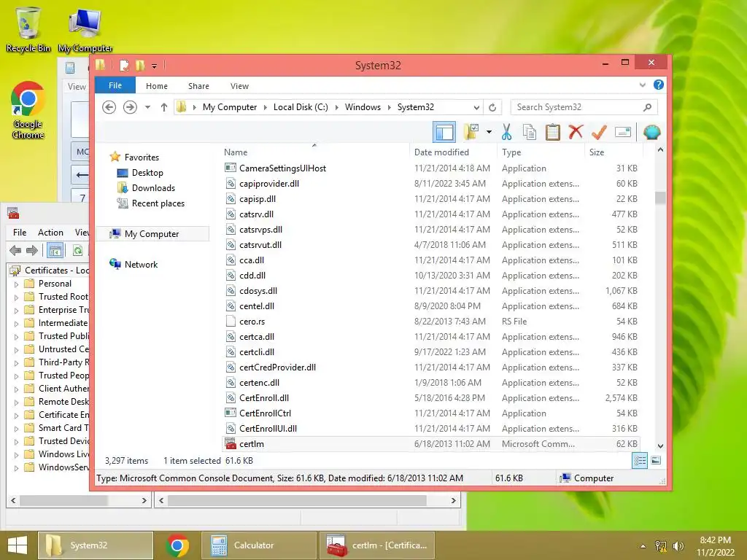
Task: Select Desktop in navigation pane
Action: (x=147, y=172)
